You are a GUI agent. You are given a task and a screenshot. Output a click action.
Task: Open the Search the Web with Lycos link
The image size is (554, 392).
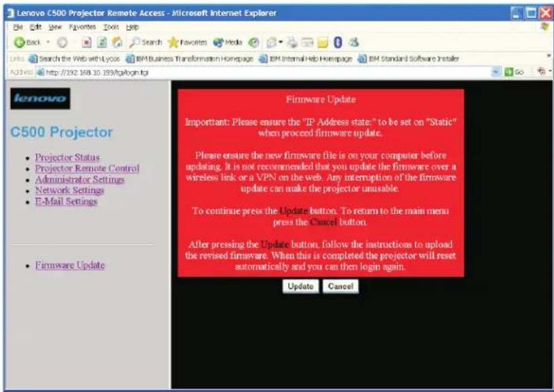pos(75,59)
